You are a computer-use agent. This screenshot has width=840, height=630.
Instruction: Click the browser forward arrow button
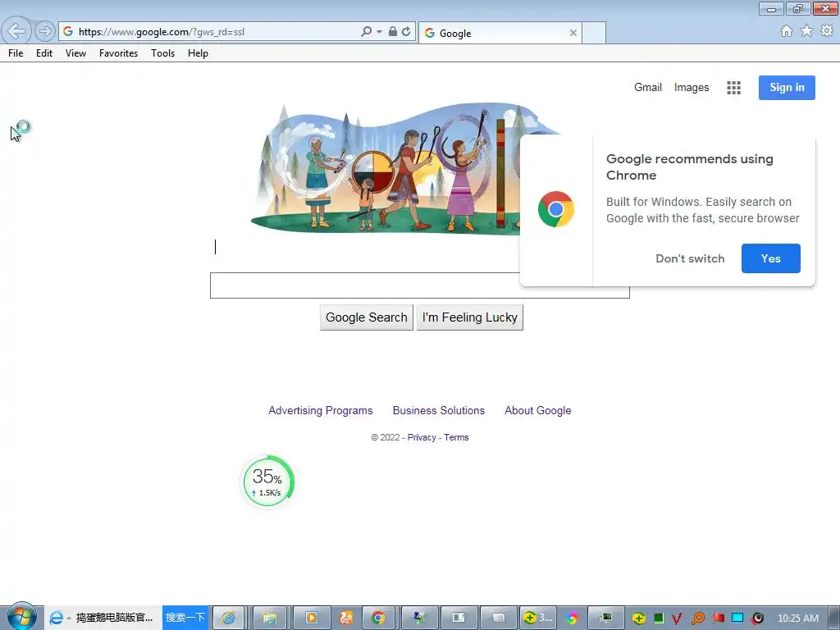click(x=45, y=32)
